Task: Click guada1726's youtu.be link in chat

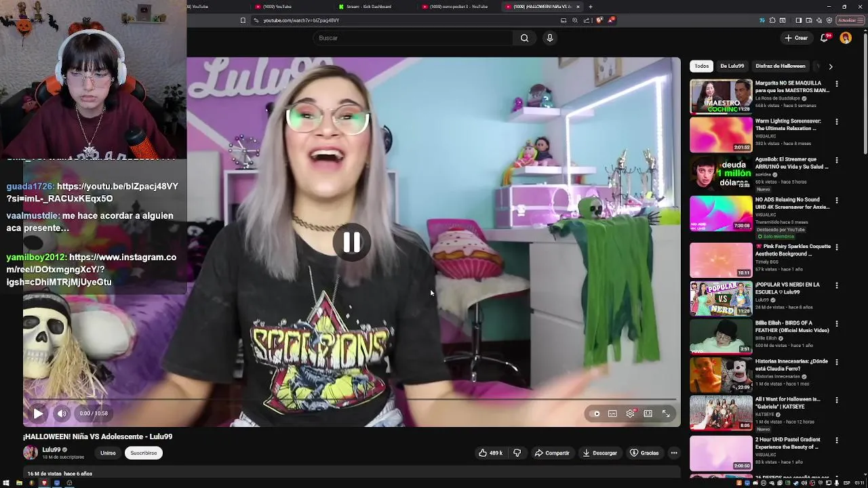Action: click(92, 192)
